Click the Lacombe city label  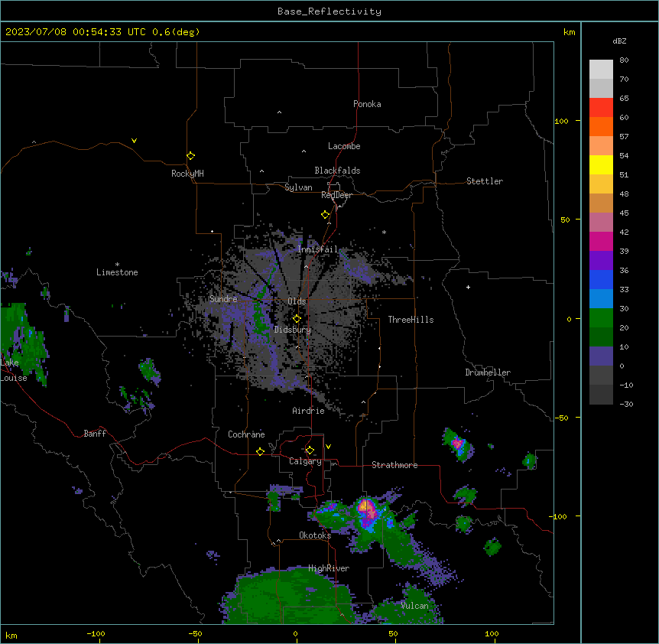(344, 146)
